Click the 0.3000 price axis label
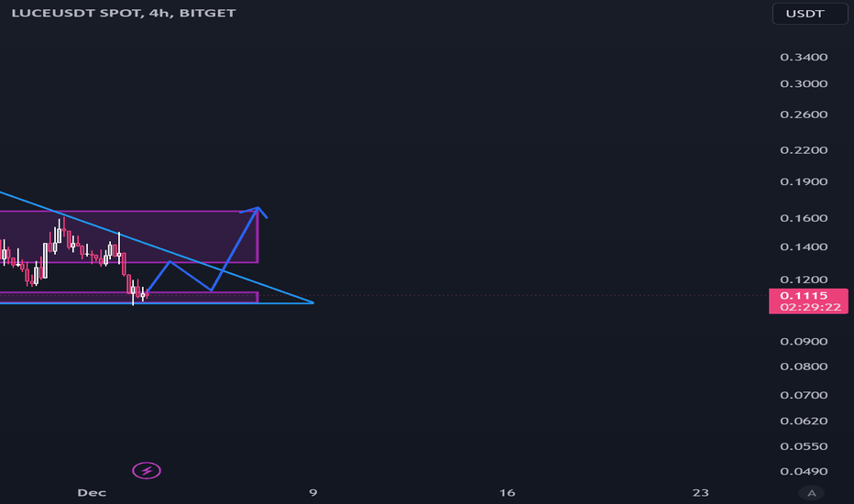The height and width of the screenshot is (504, 854). tap(804, 84)
